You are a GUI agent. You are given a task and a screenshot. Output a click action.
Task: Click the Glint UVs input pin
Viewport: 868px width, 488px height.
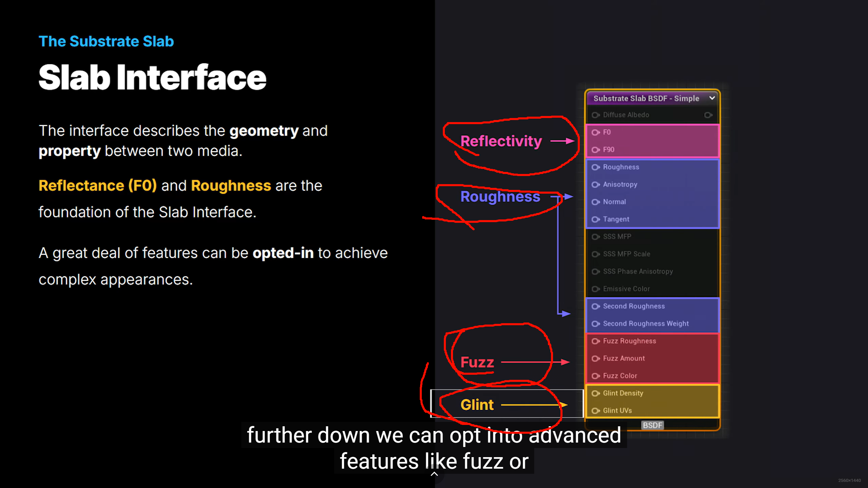click(x=595, y=411)
